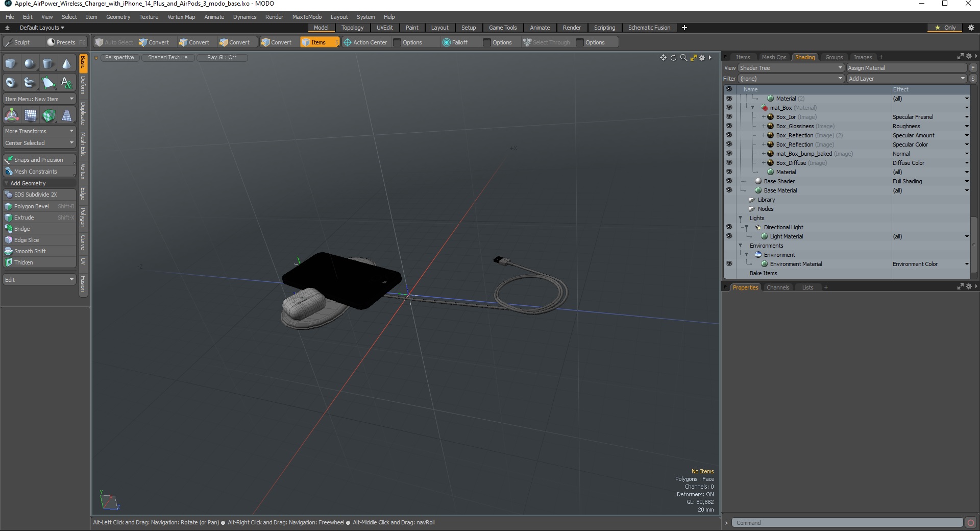Click the Action Center tool
The width and height of the screenshot is (980, 531).
point(365,42)
